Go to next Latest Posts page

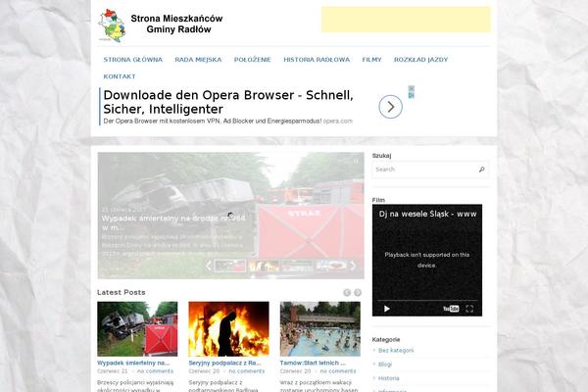coord(358,293)
